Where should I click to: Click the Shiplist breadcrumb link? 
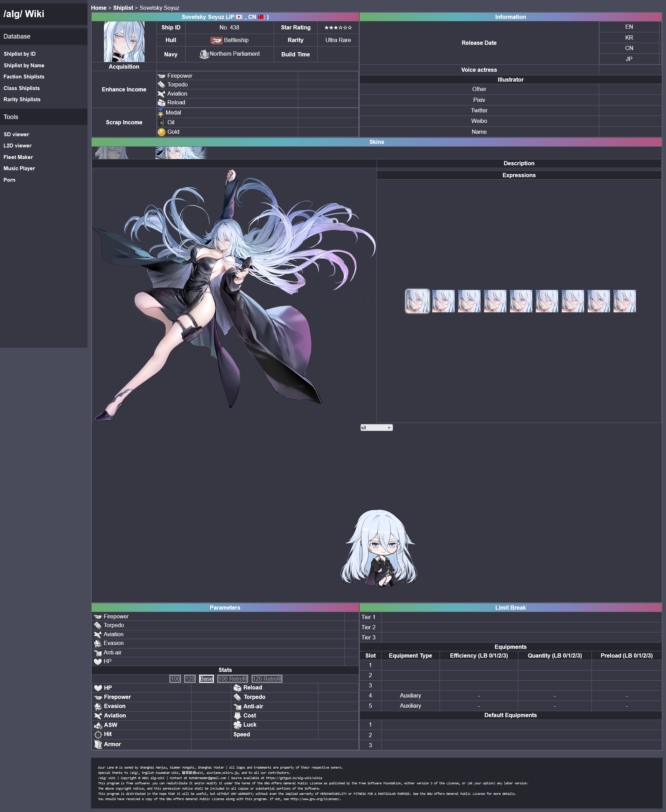coord(123,8)
